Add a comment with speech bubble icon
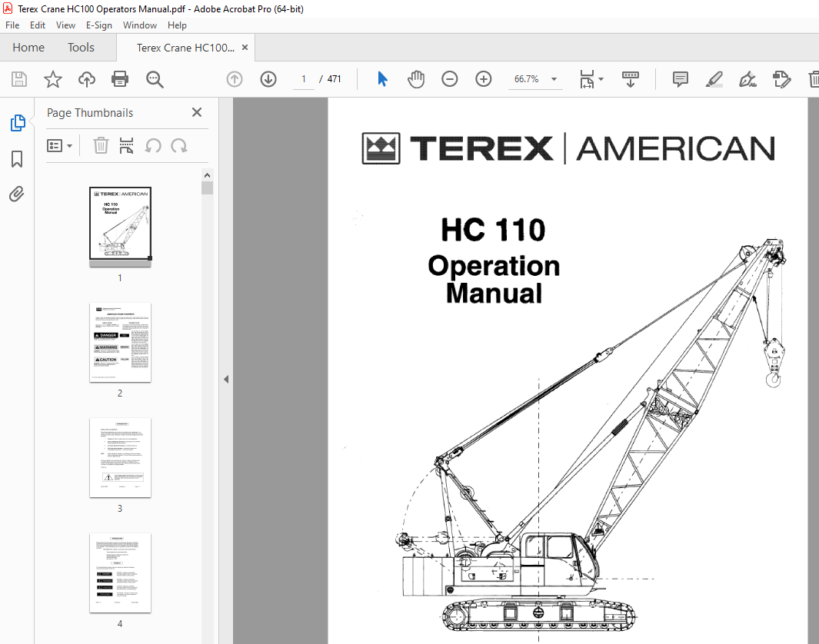This screenshot has height=644, width=819. (x=680, y=79)
